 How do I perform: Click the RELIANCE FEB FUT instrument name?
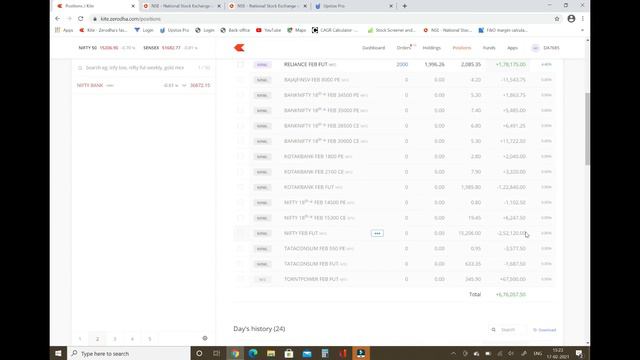pyautogui.click(x=306, y=64)
